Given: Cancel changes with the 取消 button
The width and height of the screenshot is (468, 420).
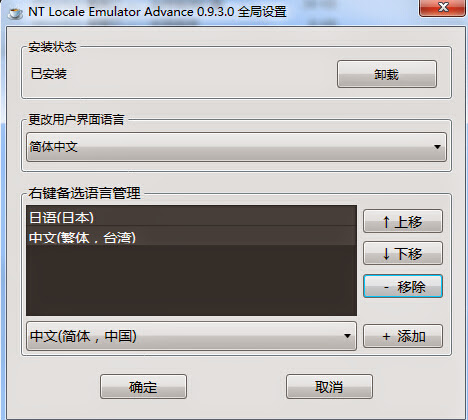Looking at the screenshot, I should (x=329, y=387).
